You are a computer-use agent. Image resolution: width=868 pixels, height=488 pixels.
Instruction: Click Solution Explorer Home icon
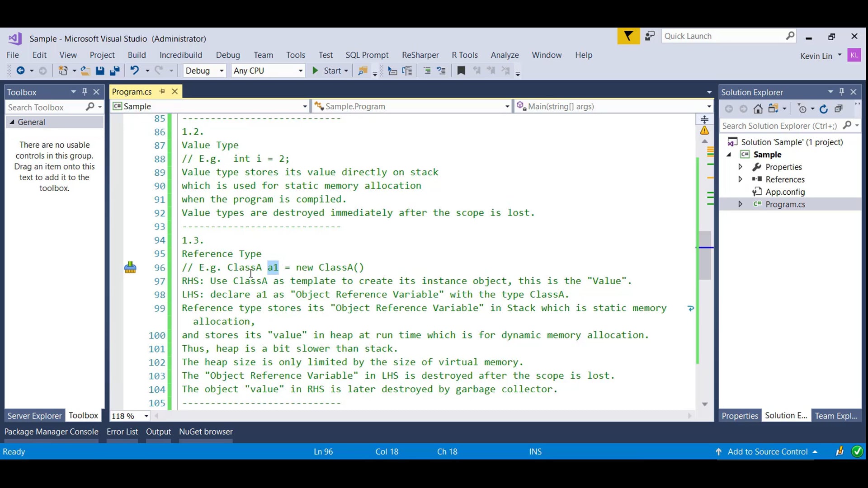click(758, 109)
